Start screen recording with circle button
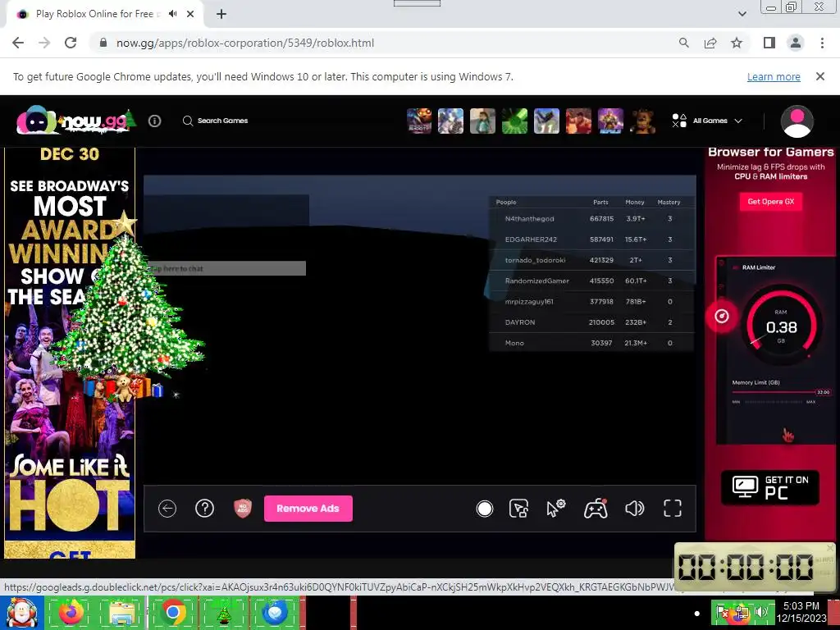This screenshot has width=840, height=630. click(484, 509)
